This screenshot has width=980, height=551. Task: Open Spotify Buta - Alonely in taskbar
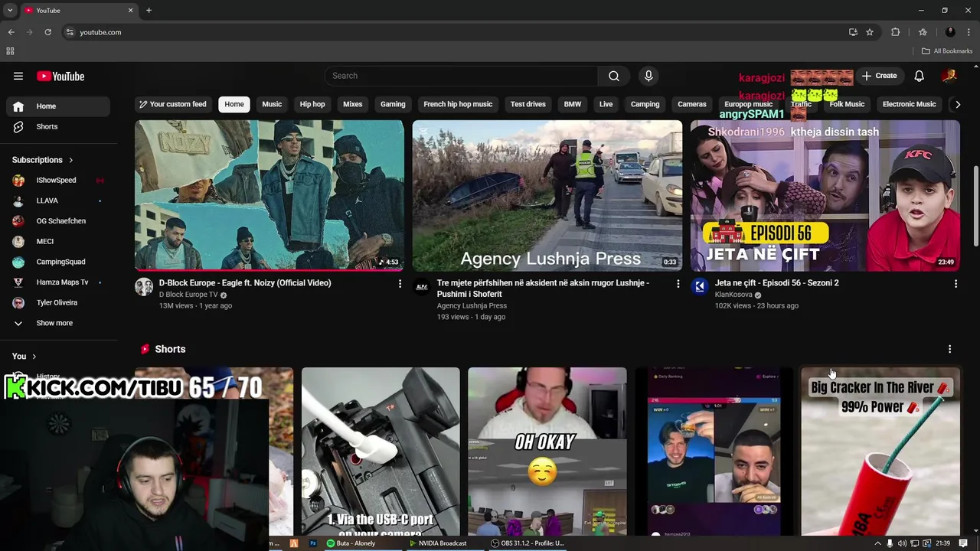(x=351, y=543)
